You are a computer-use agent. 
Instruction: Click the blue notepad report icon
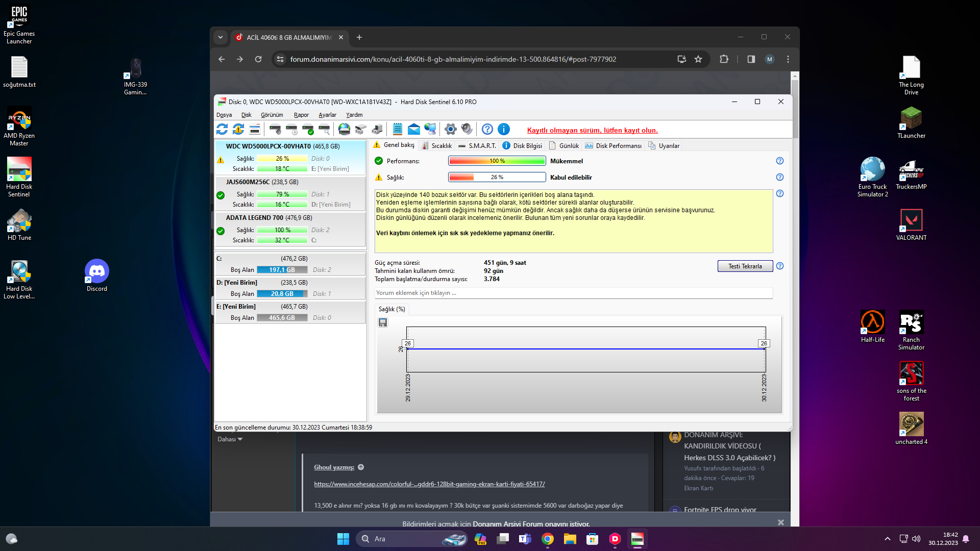398,129
